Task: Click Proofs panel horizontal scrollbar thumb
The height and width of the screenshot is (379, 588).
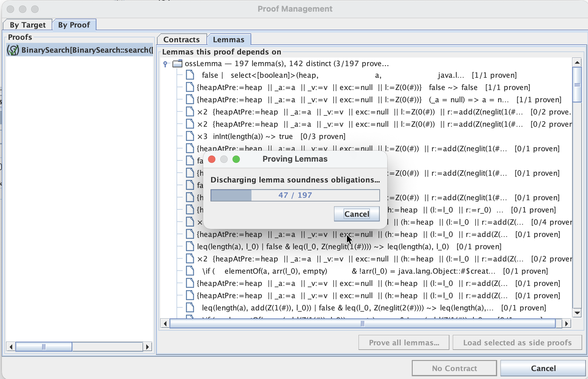Action: click(x=44, y=347)
